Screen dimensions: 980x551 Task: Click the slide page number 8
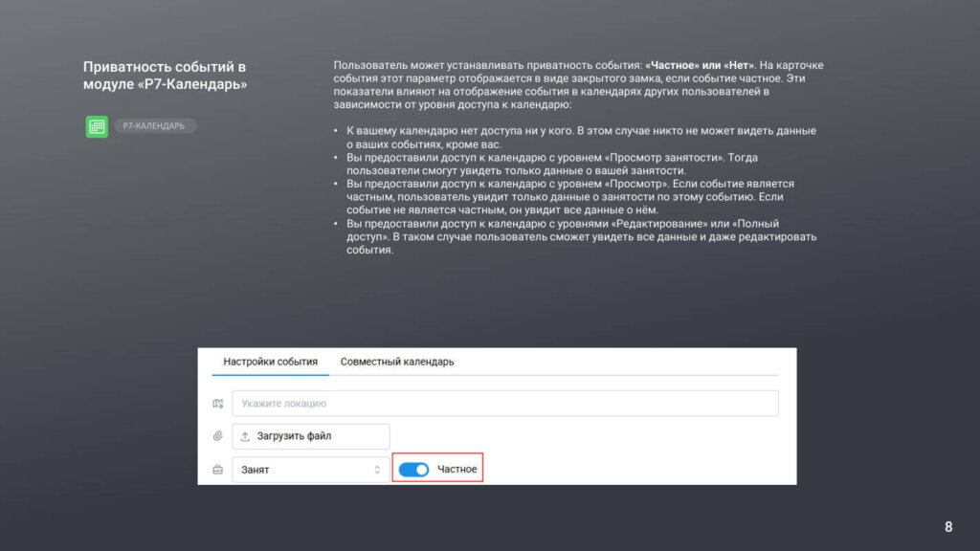coord(948,526)
